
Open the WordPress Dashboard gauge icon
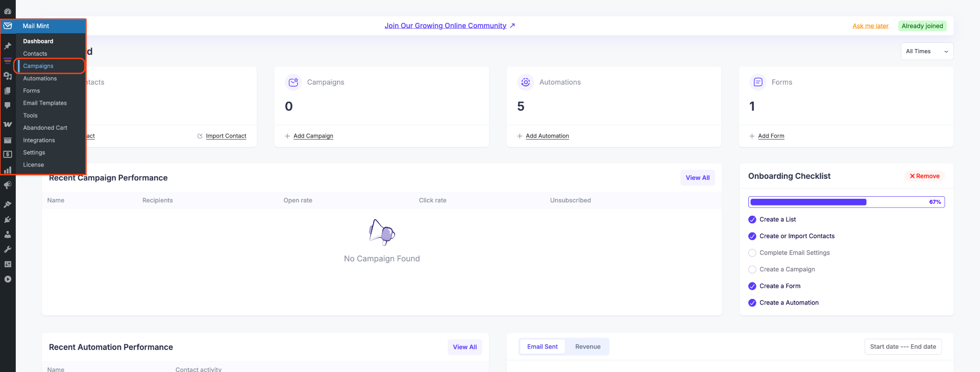8,11
